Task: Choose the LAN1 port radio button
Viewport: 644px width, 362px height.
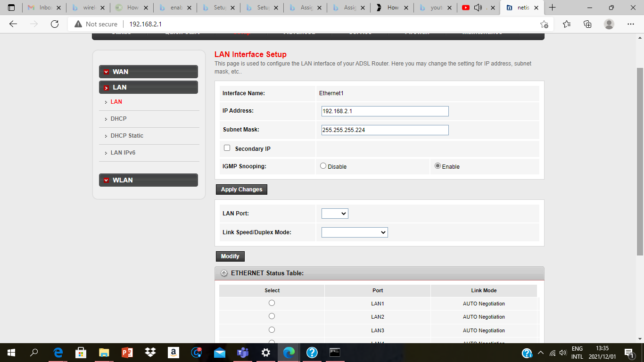Action: [x=272, y=303]
